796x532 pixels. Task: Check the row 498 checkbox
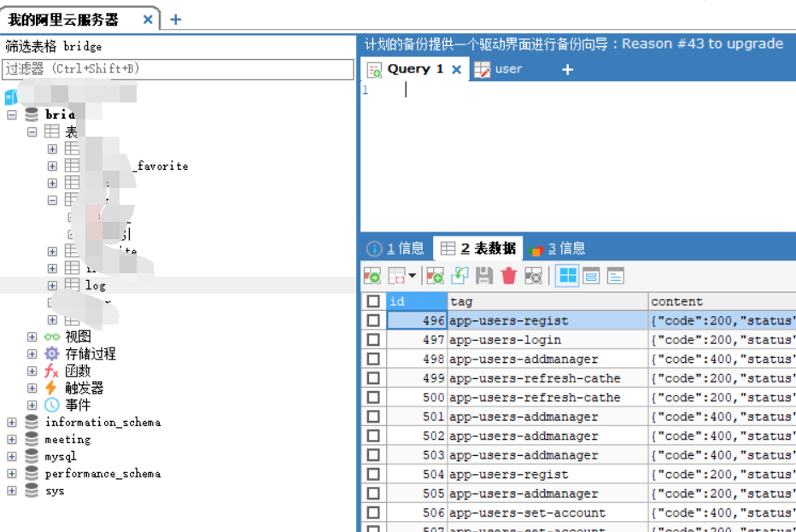point(373,359)
